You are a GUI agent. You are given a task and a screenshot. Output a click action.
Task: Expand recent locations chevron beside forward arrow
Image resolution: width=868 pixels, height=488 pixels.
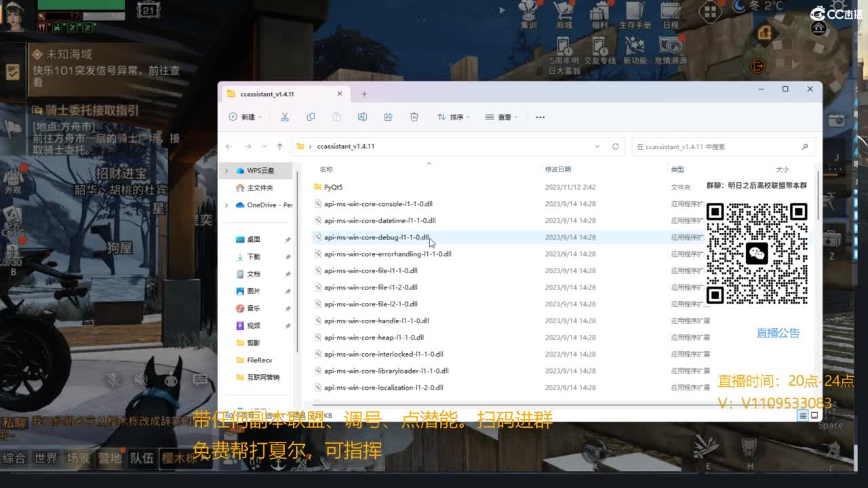[x=264, y=146]
